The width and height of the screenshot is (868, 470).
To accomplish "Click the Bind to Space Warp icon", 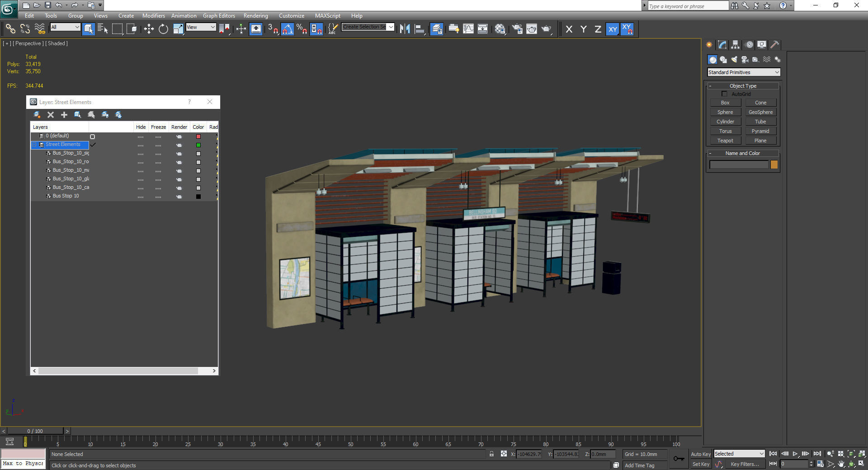I will (40, 29).
